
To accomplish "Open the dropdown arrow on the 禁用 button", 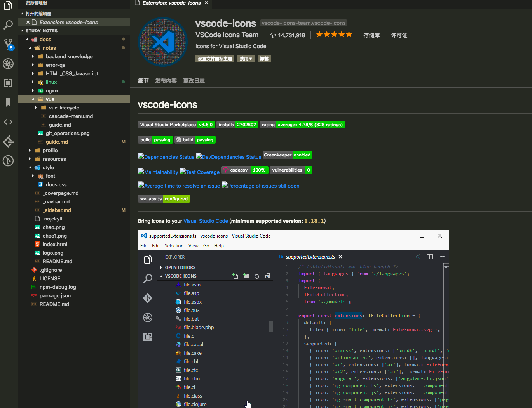I will pos(251,58).
